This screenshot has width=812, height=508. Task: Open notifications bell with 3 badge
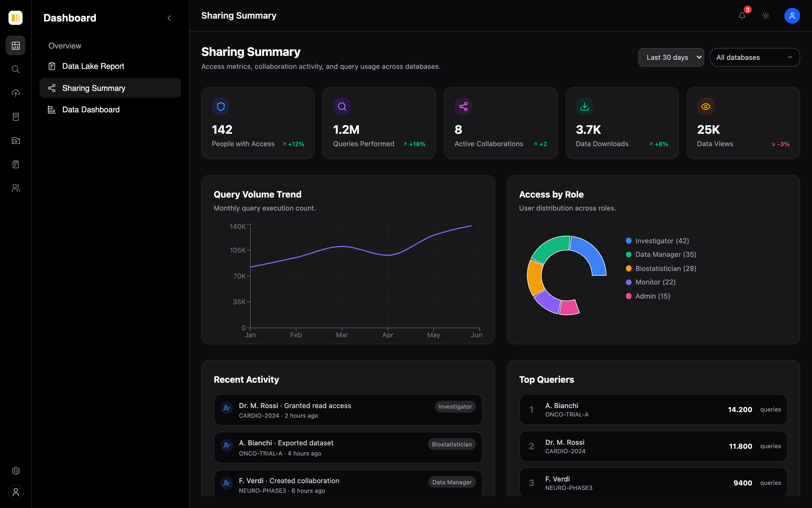(x=742, y=16)
